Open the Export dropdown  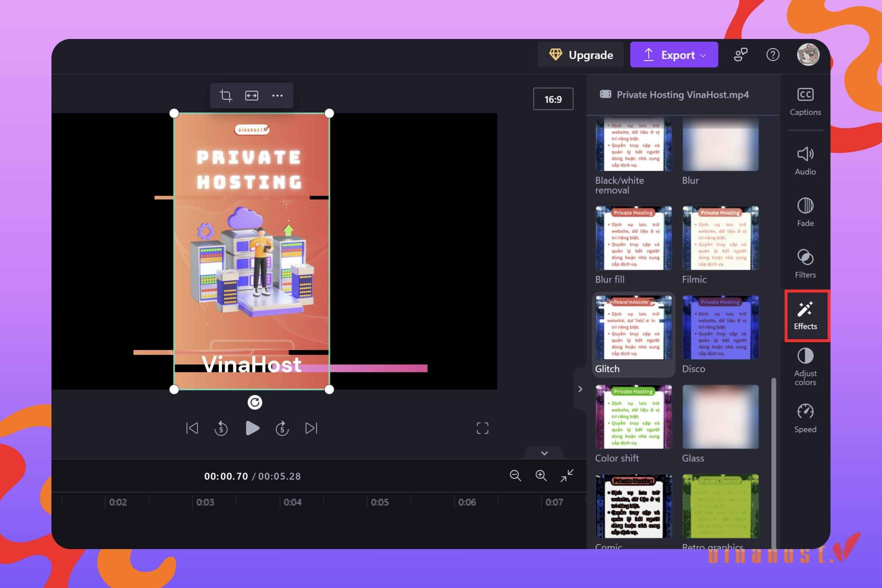[x=674, y=55]
